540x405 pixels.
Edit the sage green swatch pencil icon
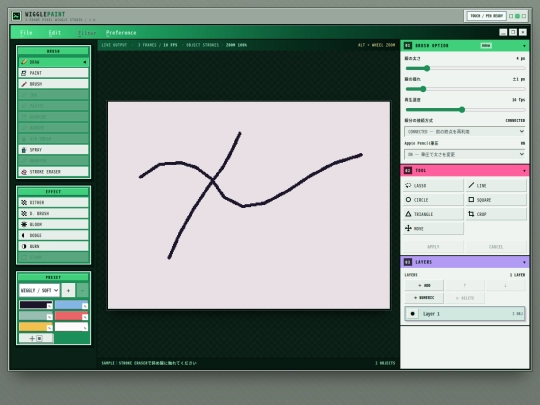point(50,317)
